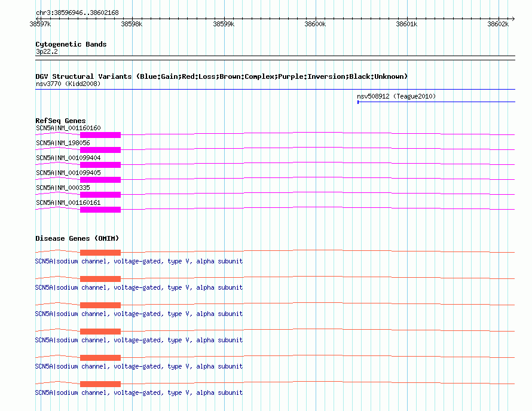The height and width of the screenshot is (411, 532).
Task: Click the magenta exon of NM_001160161
Action: [x=100, y=210]
